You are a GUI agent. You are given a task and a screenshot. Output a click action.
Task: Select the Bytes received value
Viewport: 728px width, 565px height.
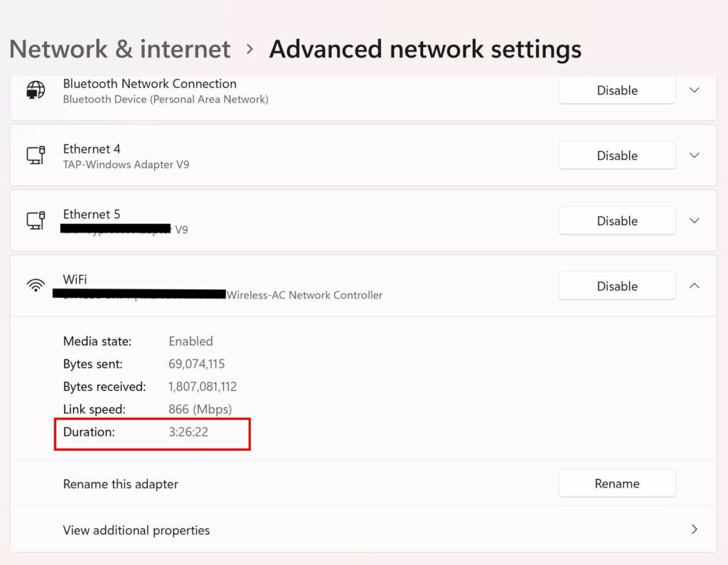pyautogui.click(x=202, y=387)
